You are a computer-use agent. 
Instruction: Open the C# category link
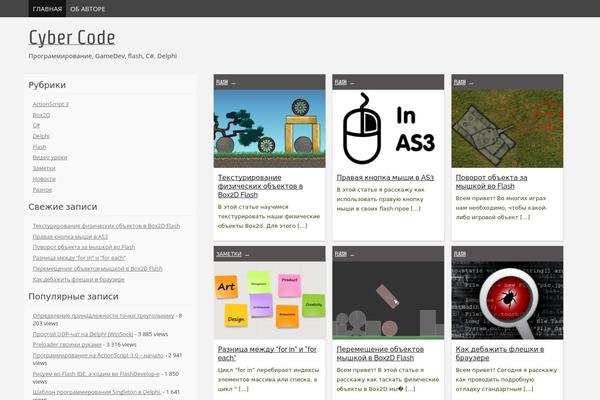(x=36, y=126)
